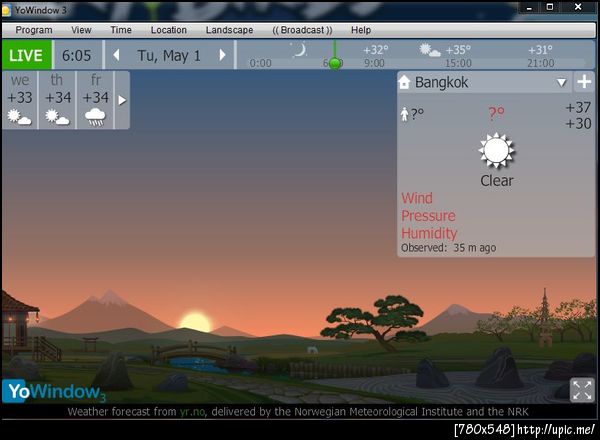Click the Bangkok location name
600x440 pixels.
(441, 82)
